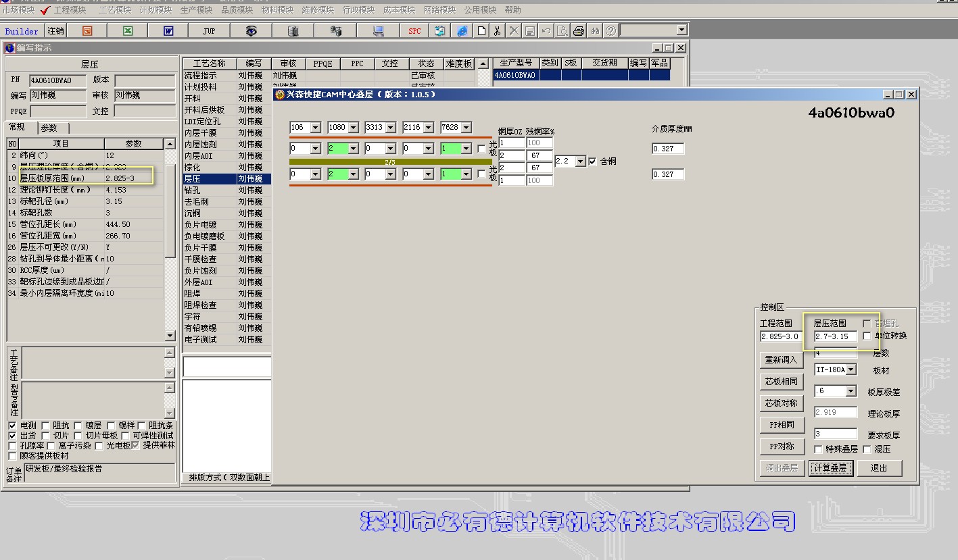Screen dimensions: 958x560
Task: Select the Builder toolbar button
Action: pyautogui.click(x=22, y=31)
